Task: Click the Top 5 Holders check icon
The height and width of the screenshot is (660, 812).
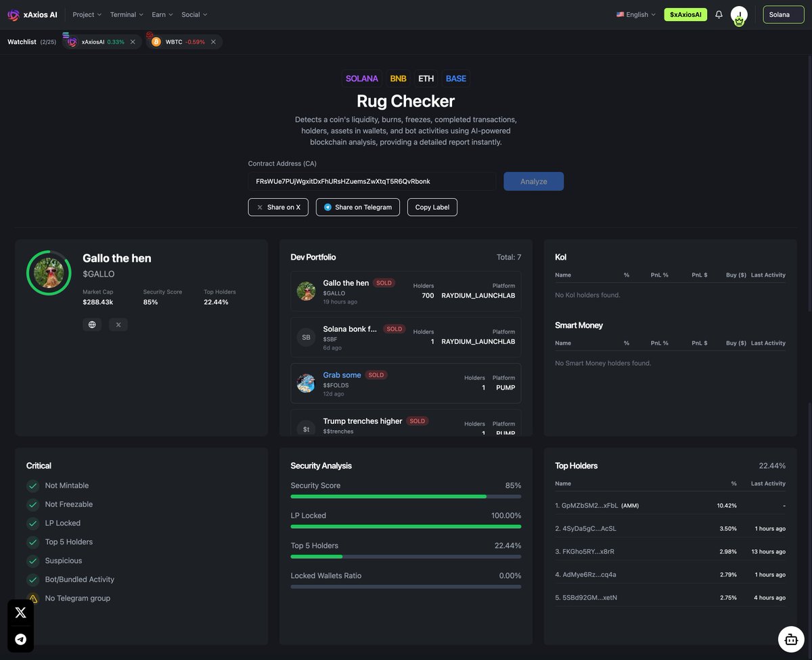Action: [x=32, y=542]
